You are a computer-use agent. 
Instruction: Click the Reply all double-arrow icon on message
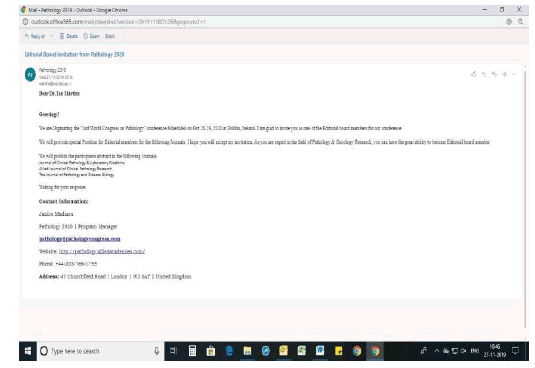tap(494, 74)
